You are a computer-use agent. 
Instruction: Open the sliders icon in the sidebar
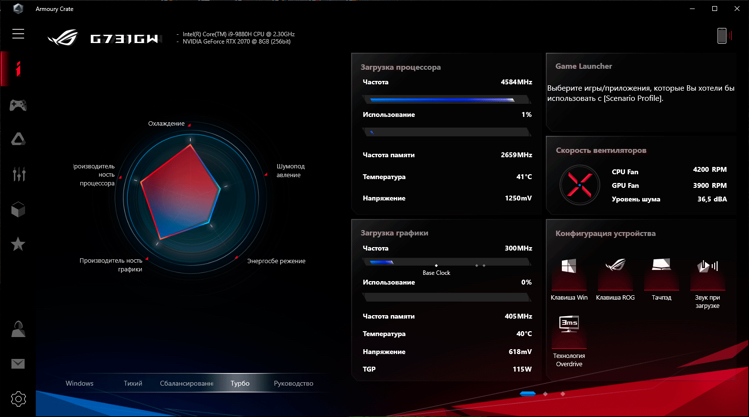pyautogui.click(x=18, y=175)
